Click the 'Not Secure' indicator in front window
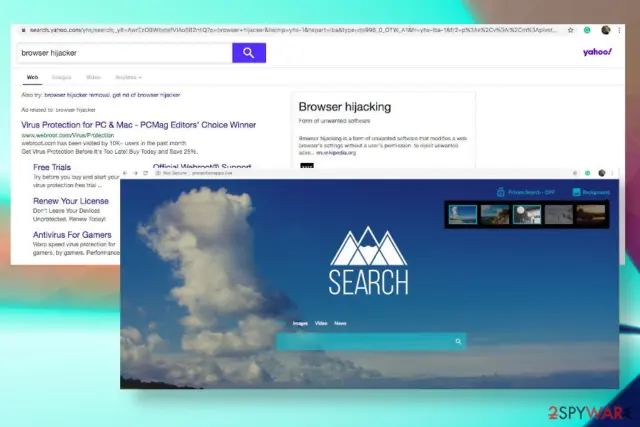This screenshot has width=640, height=427. pyautogui.click(x=171, y=173)
